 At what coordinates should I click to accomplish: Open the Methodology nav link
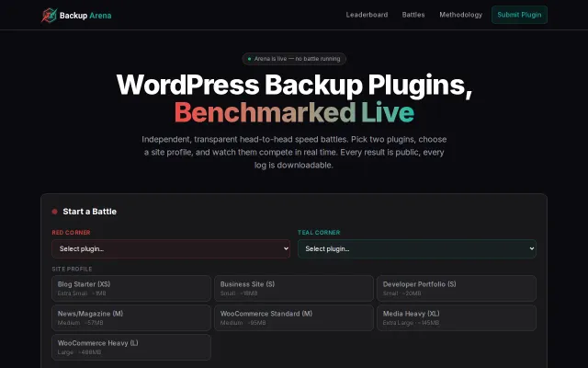(x=461, y=15)
